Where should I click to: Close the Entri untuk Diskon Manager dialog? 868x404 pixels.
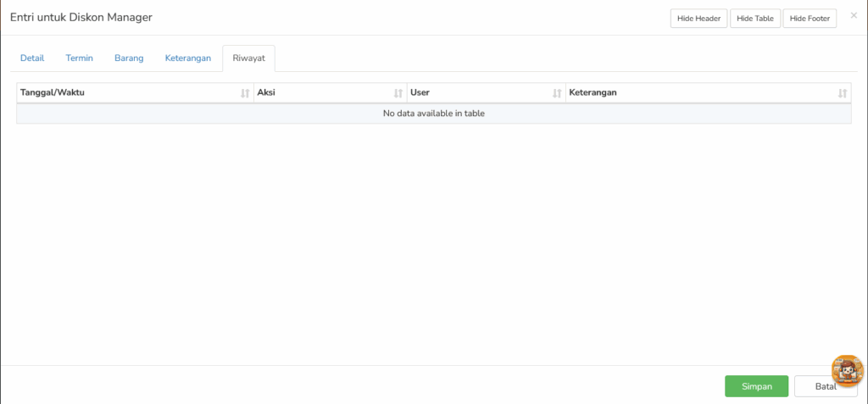click(854, 15)
